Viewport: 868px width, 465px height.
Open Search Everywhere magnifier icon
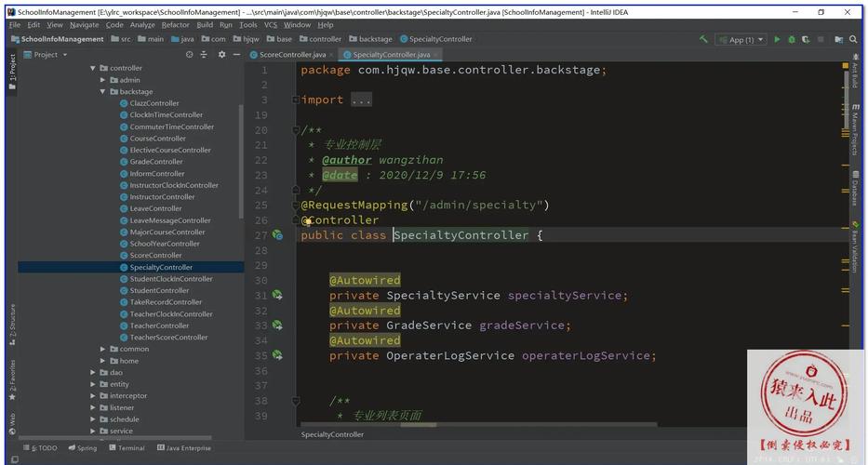(x=853, y=39)
